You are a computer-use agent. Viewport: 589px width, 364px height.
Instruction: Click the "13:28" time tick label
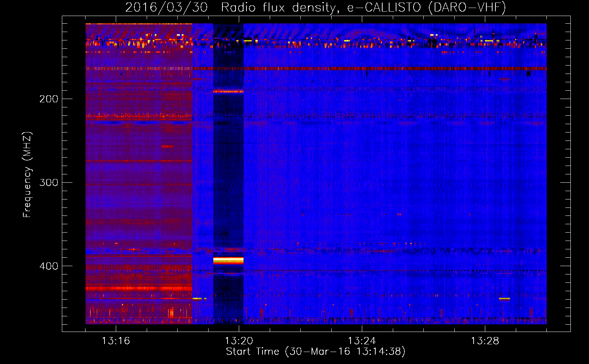click(485, 341)
